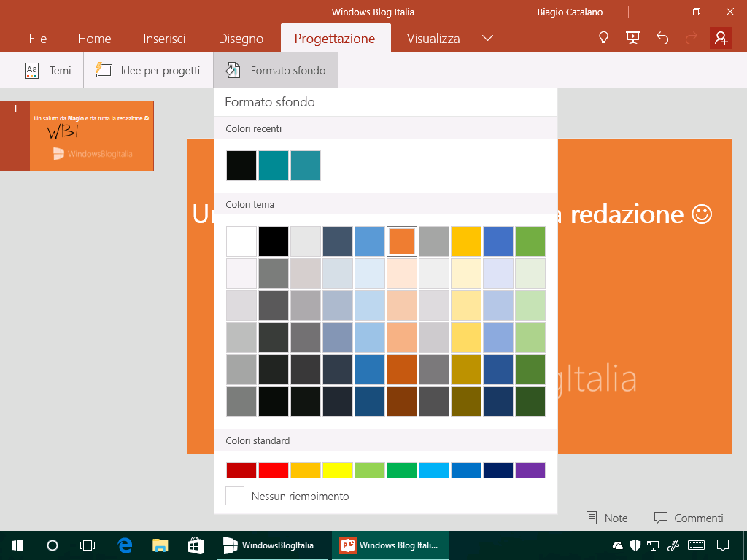The height and width of the screenshot is (560, 747).
Task: Open the Windows Ink pen tray icon
Action: coord(673,545)
